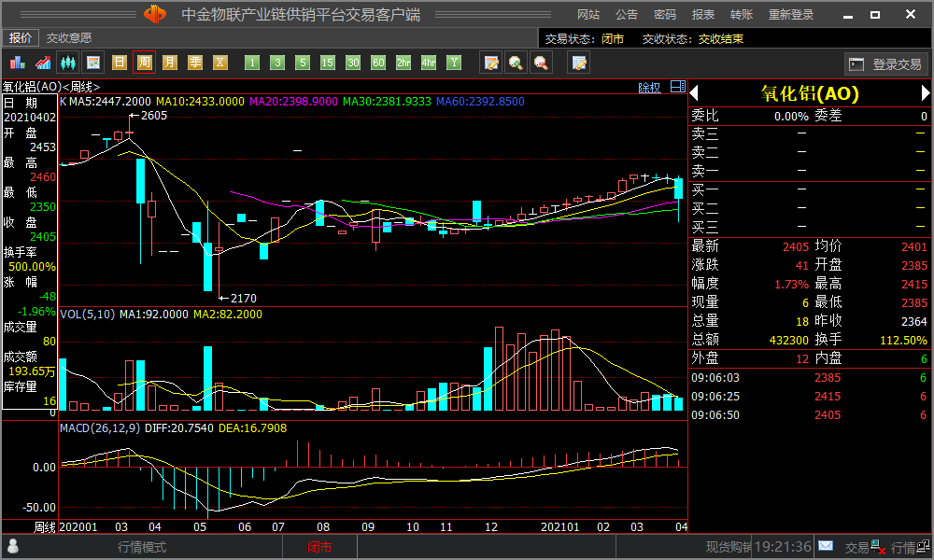934x560 pixels.
Task: Click the MACD(26,12,9) indicator label
Action: tap(100, 427)
